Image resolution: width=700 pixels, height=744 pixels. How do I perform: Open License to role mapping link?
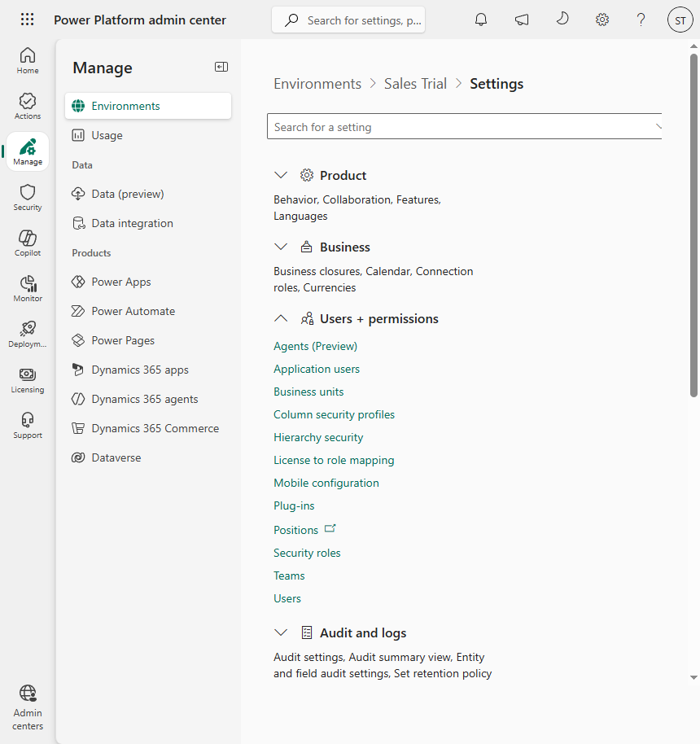[334, 460]
